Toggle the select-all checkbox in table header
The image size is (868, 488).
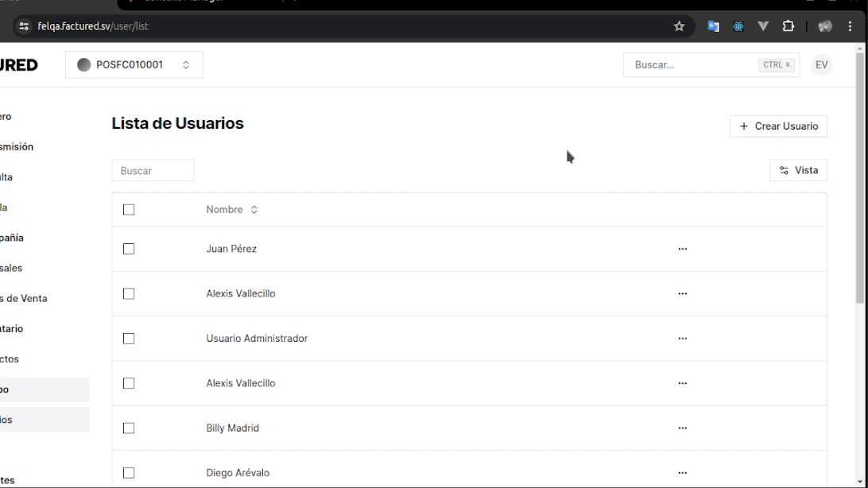(x=129, y=210)
